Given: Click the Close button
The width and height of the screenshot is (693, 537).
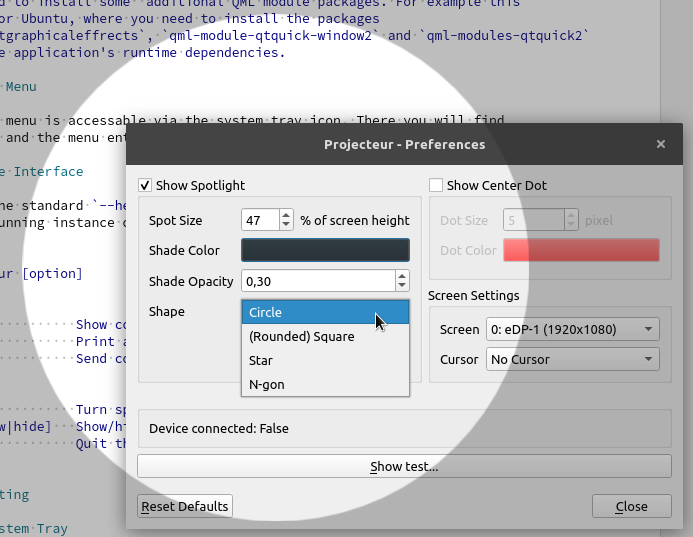Looking at the screenshot, I should 632,506.
